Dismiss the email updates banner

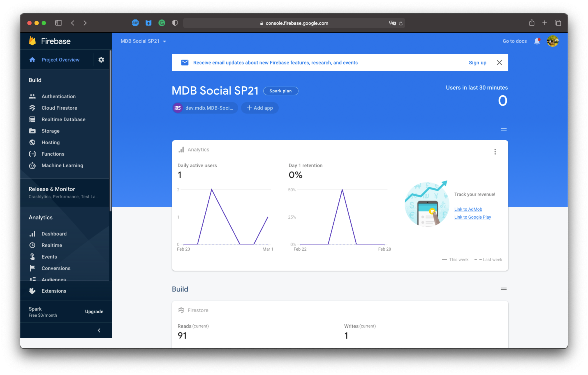(x=499, y=63)
